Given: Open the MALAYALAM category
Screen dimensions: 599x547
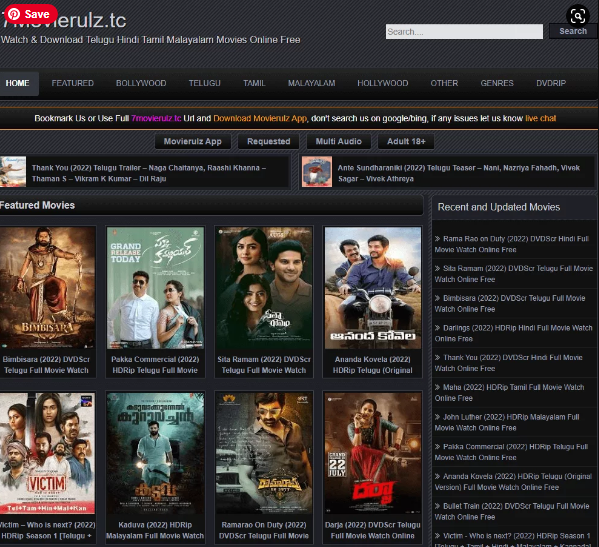Looking at the screenshot, I should [x=311, y=83].
